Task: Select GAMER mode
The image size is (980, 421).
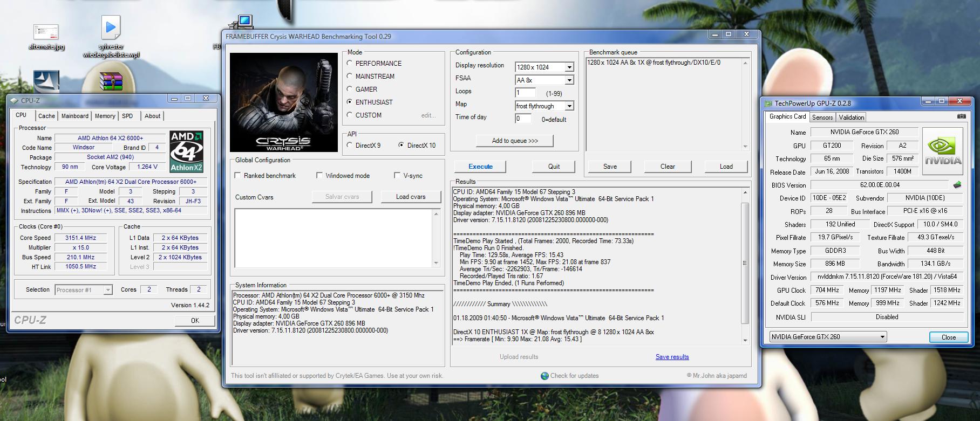Action: pyautogui.click(x=350, y=89)
